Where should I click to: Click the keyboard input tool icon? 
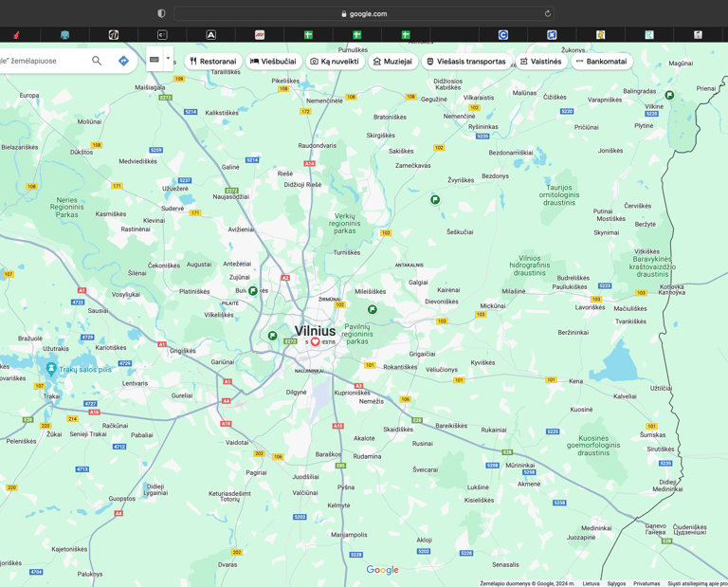(155, 60)
